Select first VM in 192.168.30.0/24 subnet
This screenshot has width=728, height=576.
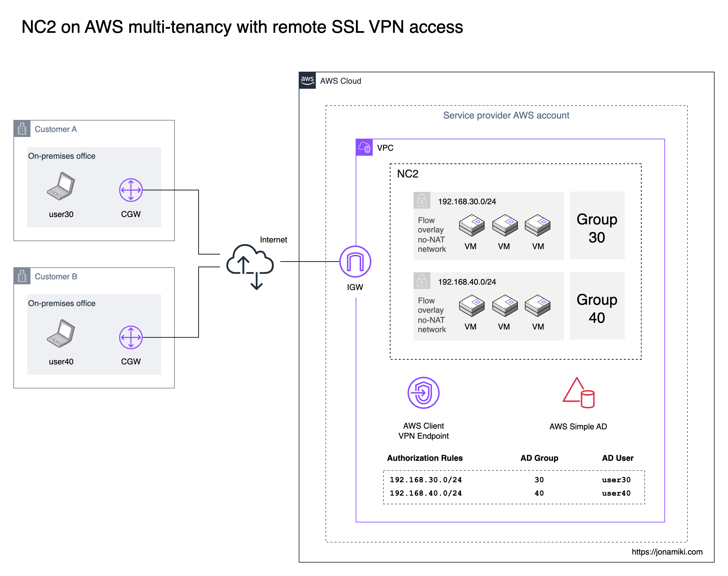471,225
